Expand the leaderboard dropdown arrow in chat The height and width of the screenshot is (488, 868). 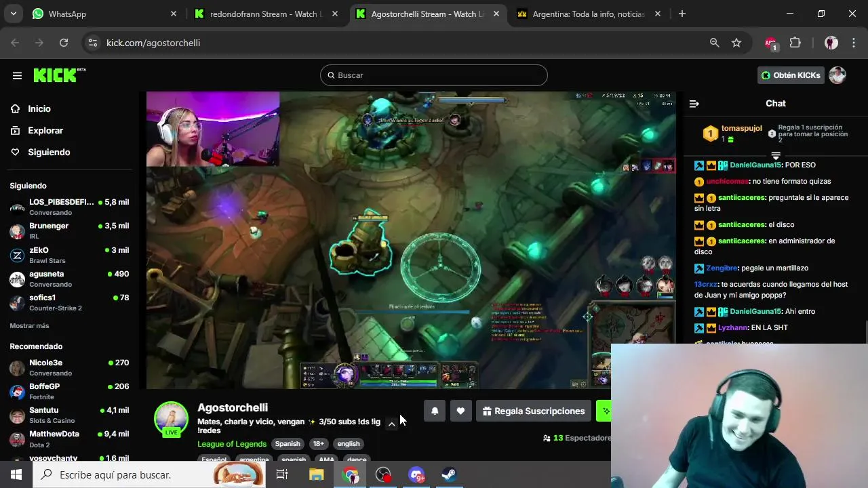[776, 156]
